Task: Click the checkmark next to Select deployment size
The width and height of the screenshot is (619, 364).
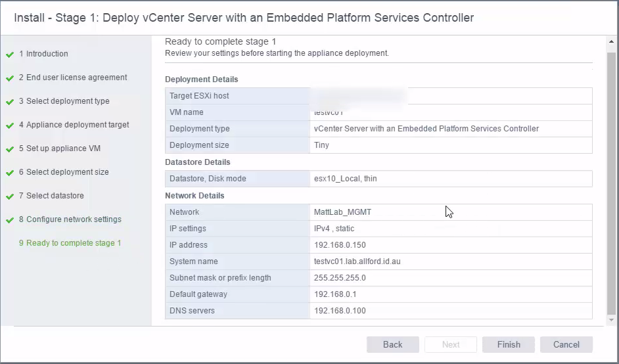Action: 10,173
